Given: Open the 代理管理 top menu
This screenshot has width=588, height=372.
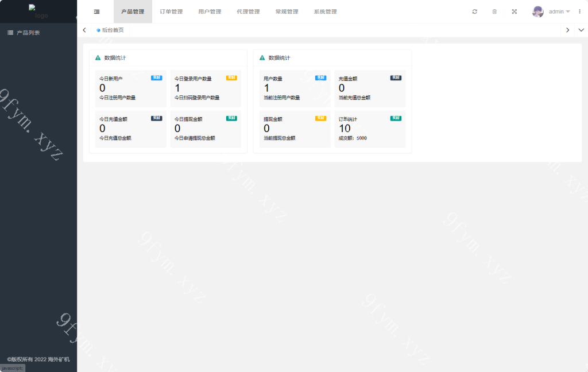Looking at the screenshot, I should [248, 11].
